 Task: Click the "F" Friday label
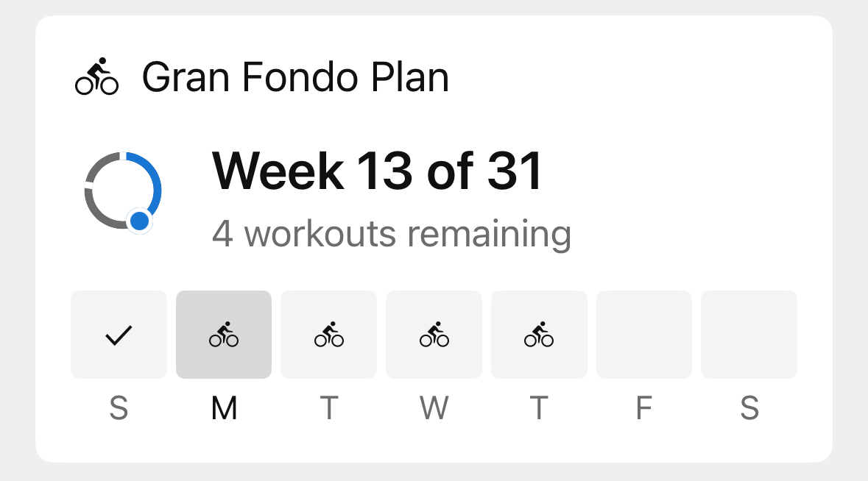click(643, 408)
